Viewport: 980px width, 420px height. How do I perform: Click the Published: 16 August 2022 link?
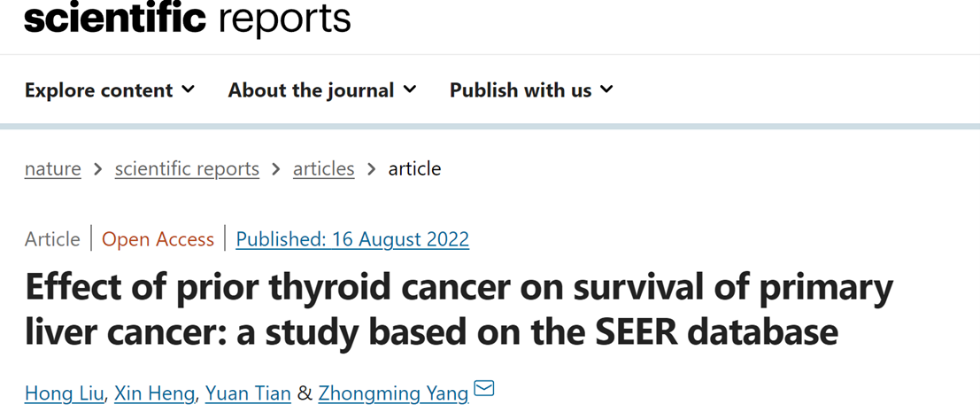(x=352, y=239)
